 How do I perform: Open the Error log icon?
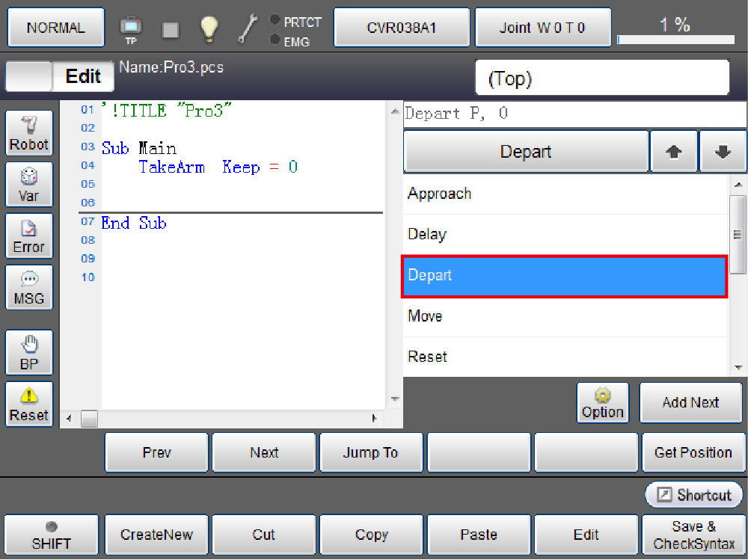(29, 236)
